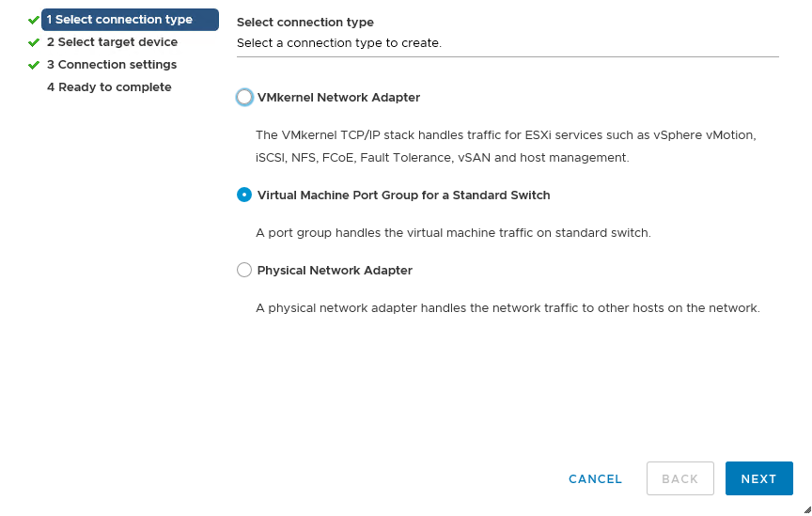Viewport: 812px width, 516px height.
Task: Click the Virtual Machine Port Group label text
Action: 403,195
